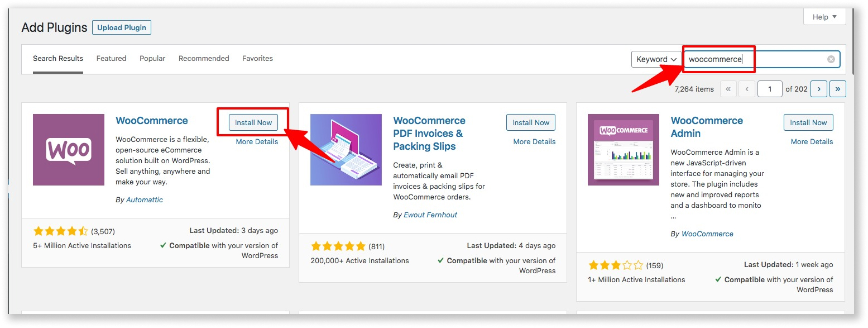868x328 pixels.
Task: Open the Keyword search type dropdown
Action: 656,59
